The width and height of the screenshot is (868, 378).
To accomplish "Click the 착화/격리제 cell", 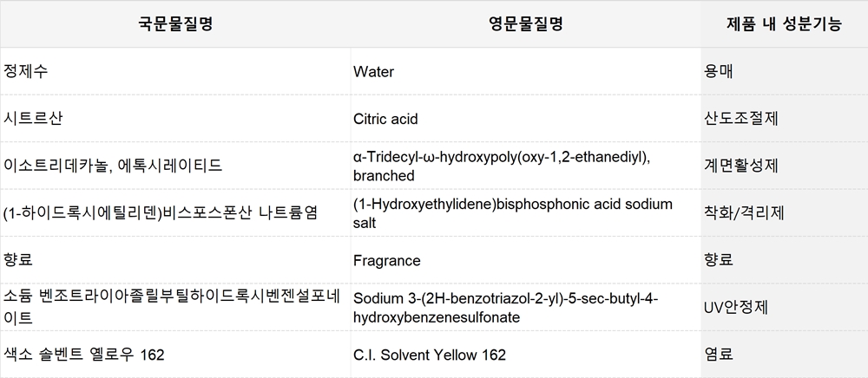I will 785,212.
